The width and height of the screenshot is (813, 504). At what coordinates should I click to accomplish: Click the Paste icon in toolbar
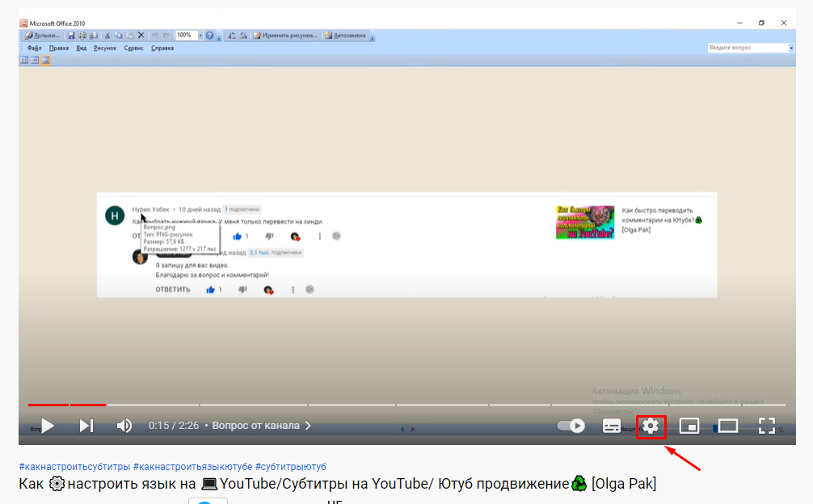tap(129, 36)
